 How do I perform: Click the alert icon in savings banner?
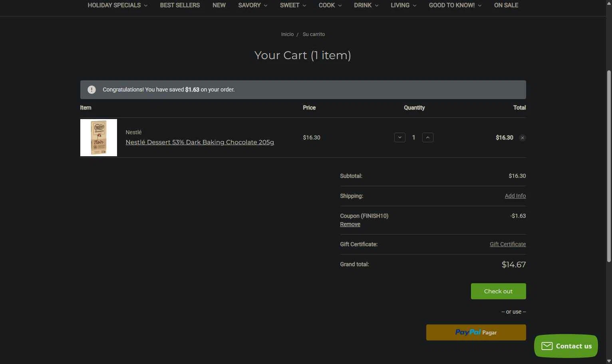point(92,90)
